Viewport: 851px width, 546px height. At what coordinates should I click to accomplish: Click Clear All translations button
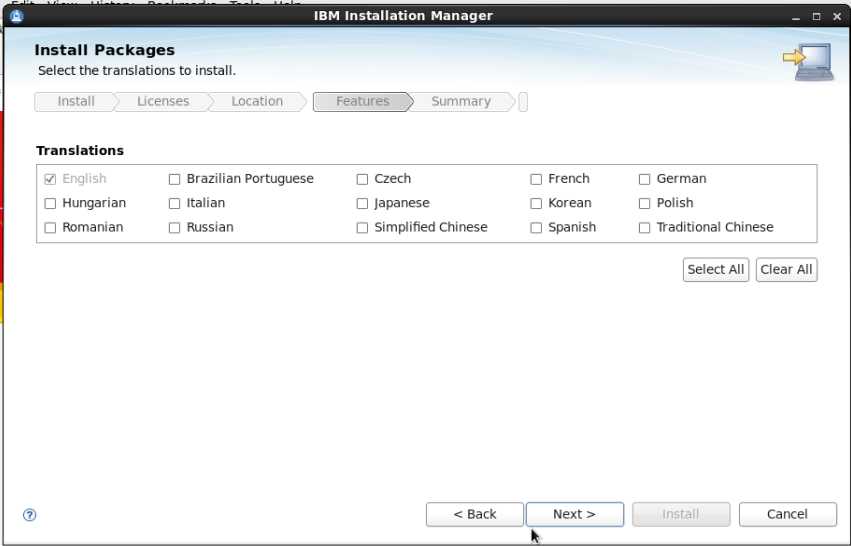click(x=786, y=270)
